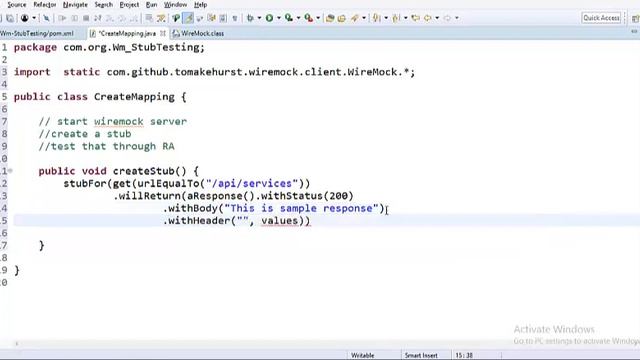640x360 pixels.
Task: Expand the Search icon dropdown arrow
Action: click(x=364, y=18)
